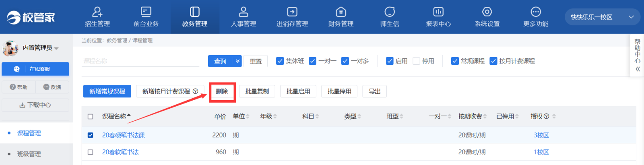Go to 班级管理 in the sidebar
The image size is (644, 165).
[29, 154]
